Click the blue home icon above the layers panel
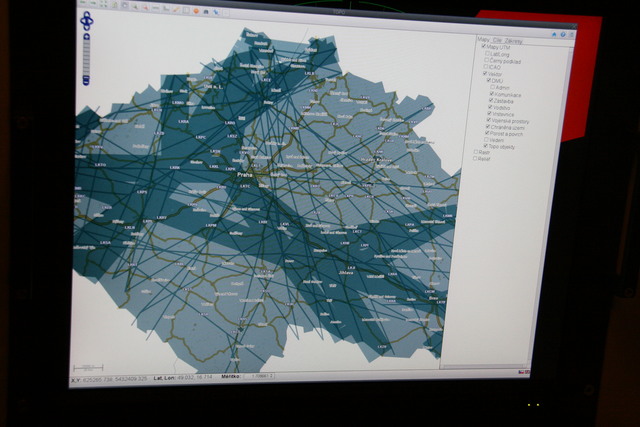The width and height of the screenshot is (640, 427). coord(554,34)
